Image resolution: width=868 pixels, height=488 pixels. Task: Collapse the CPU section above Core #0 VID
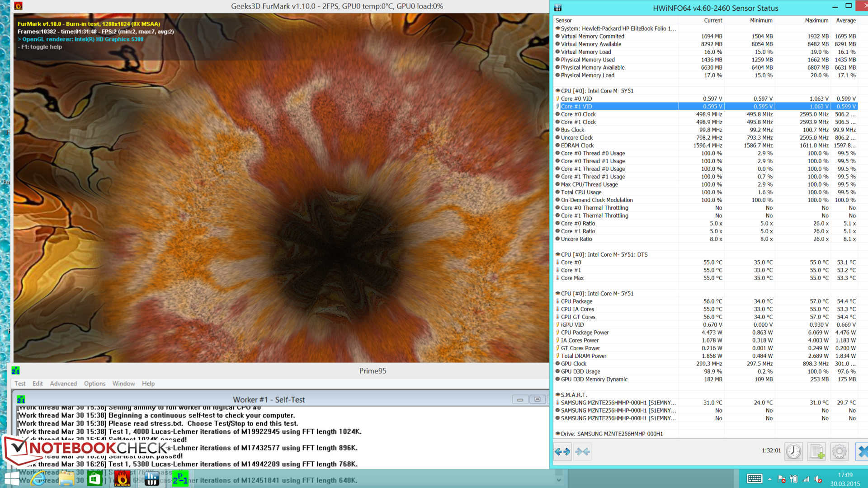[x=557, y=91]
